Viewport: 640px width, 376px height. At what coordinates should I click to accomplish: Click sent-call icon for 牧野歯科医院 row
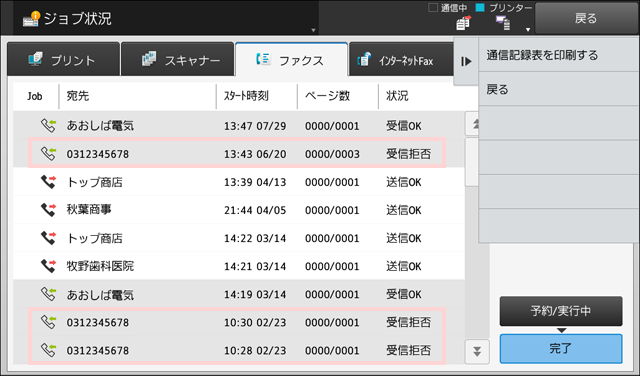click(x=48, y=266)
